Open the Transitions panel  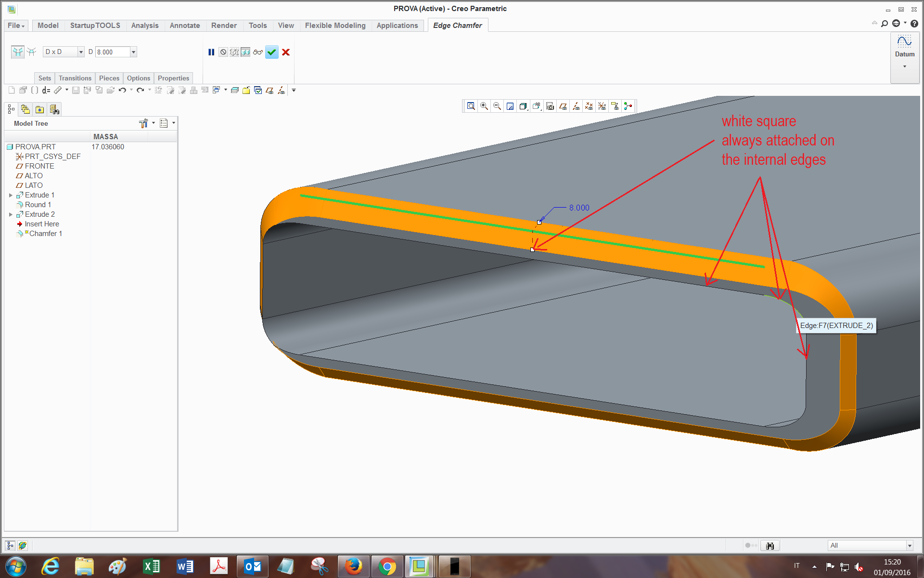click(x=75, y=78)
